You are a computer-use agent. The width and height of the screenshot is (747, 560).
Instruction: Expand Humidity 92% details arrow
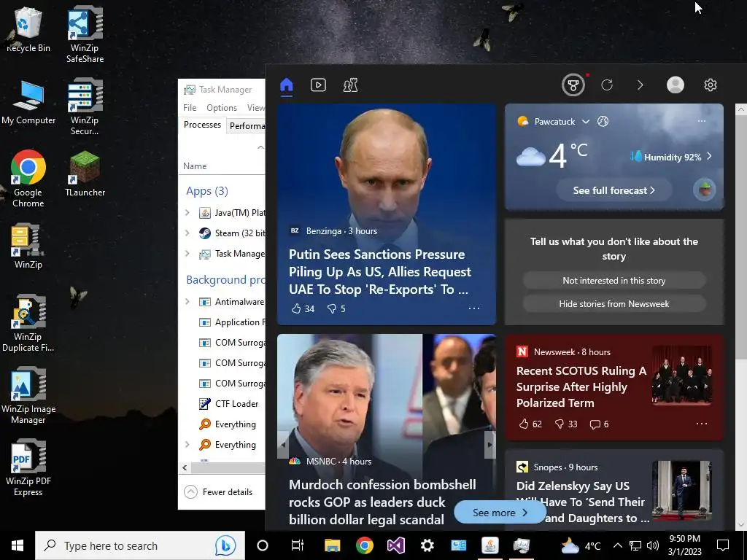(x=709, y=156)
